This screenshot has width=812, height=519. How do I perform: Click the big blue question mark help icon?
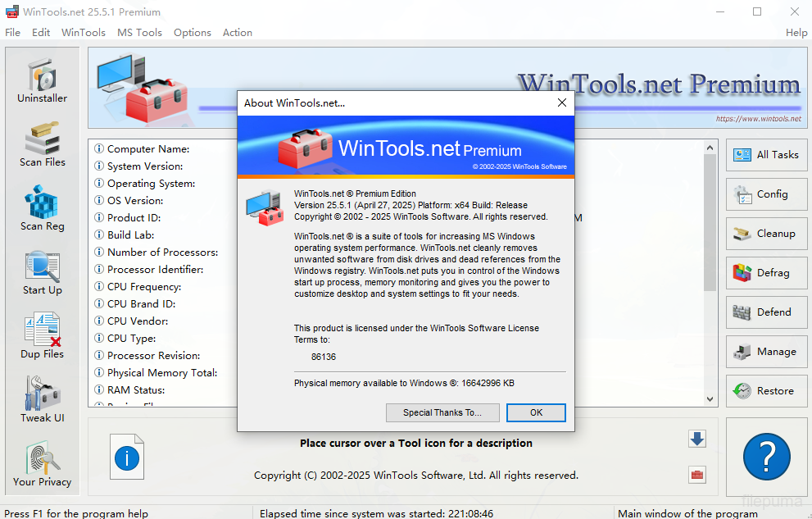pyautogui.click(x=766, y=457)
